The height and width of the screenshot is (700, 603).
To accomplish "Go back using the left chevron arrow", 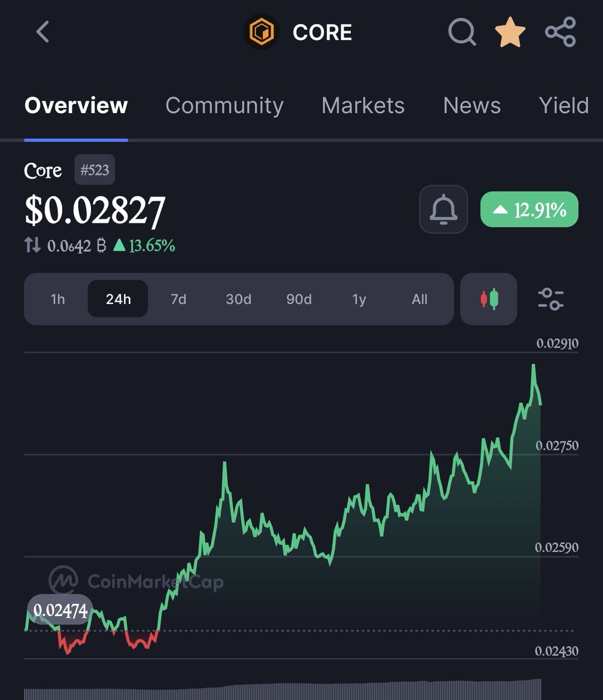I will pyautogui.click(x=43, y=32).
